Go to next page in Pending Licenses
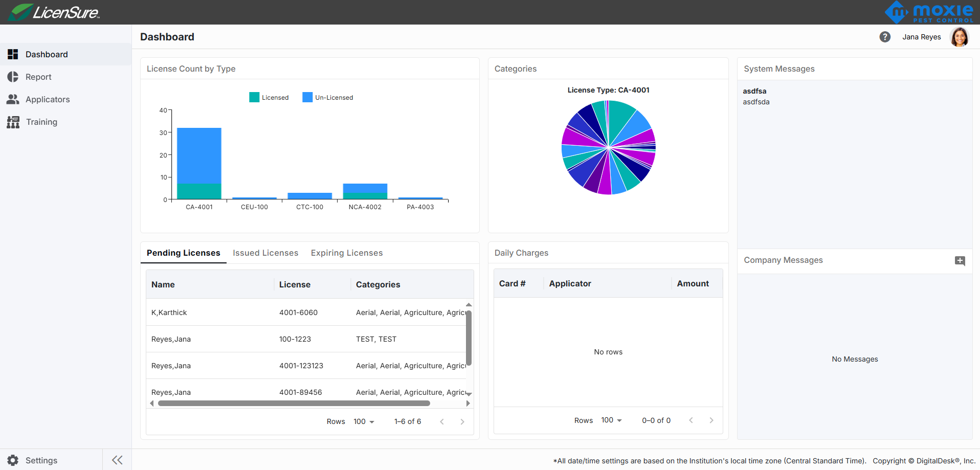 coord(462,421)
